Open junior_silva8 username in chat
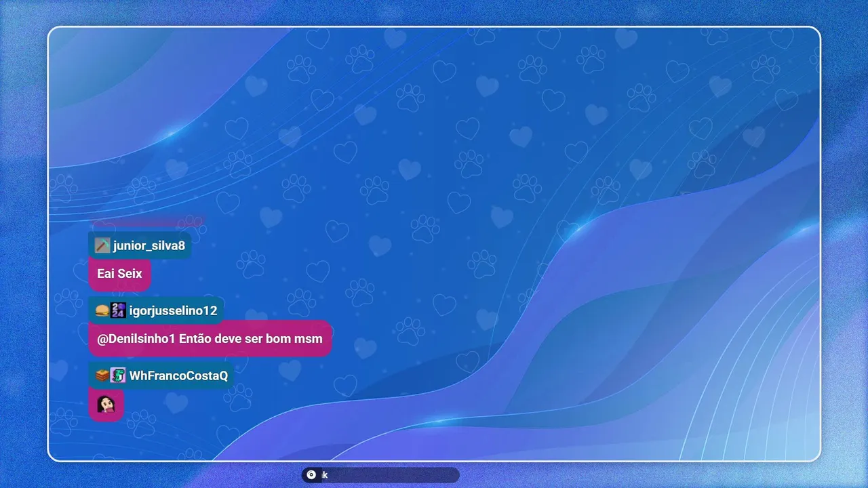Viewport: 868px width, 488px height. (149, 245)
